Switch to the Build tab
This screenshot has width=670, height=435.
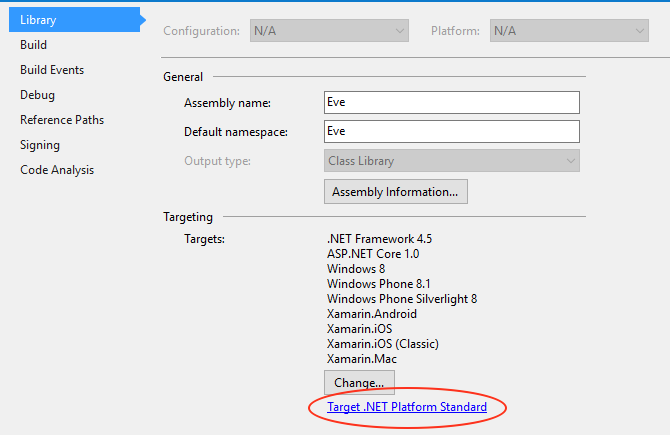33,45
